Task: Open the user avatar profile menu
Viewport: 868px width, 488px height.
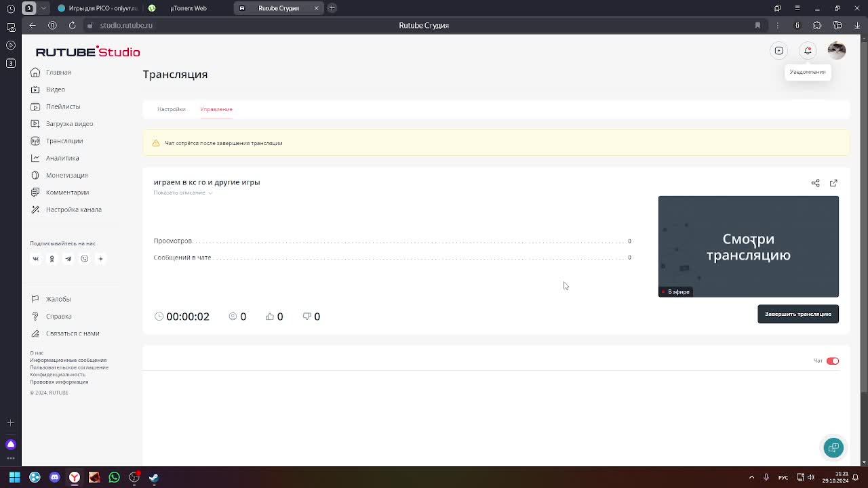Action: pos(836,50)
